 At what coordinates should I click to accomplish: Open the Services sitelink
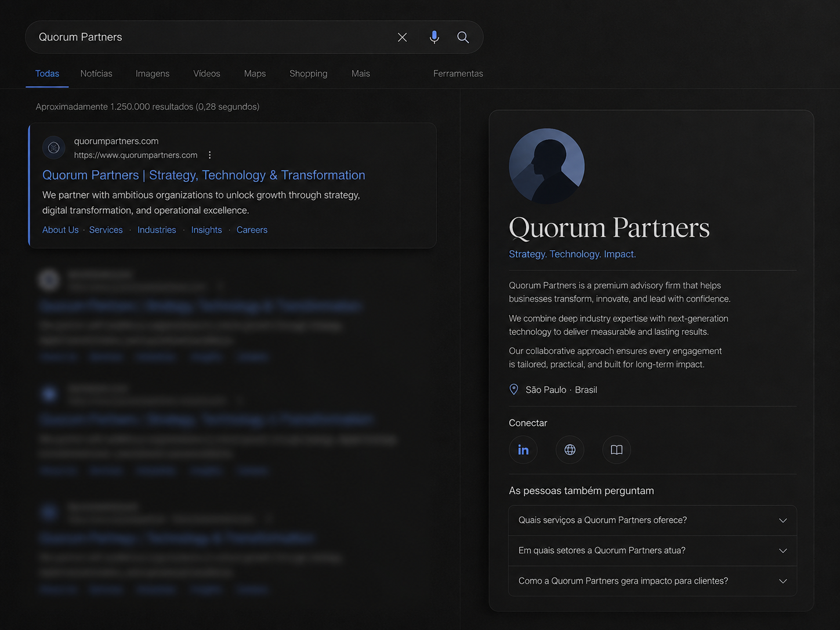(x=106, y=230)
